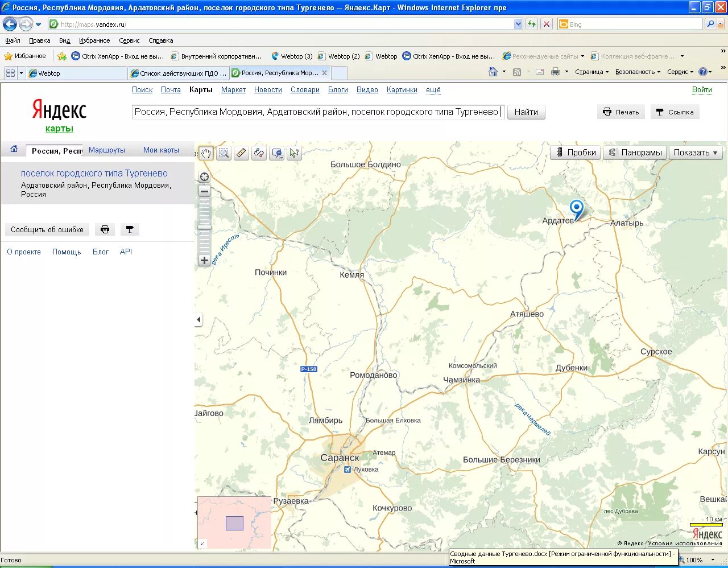Click the minimap overview thumbnail
Image resolution: width=728 pixels, height=568 pixels.
[234, 522]
